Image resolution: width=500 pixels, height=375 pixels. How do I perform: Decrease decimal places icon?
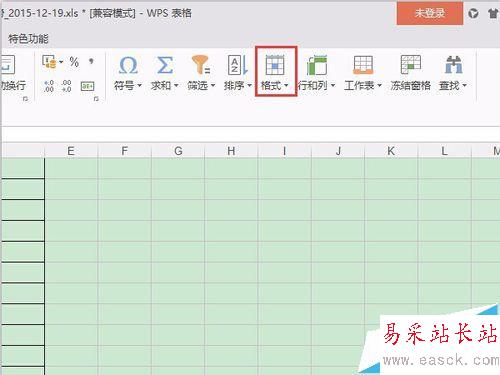tap(66, 86)
